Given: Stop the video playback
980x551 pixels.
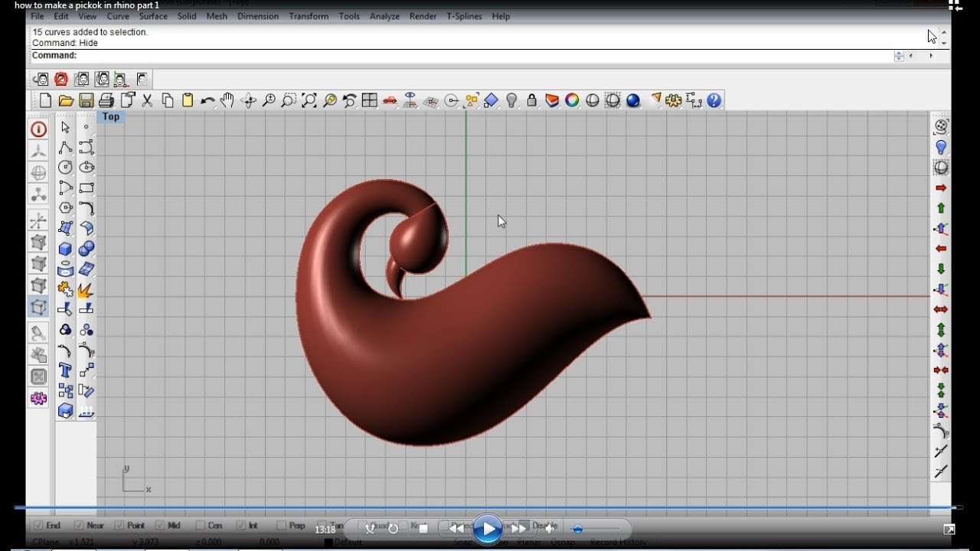Looking at the screenshot, I should pyautogui.click(x=423, y=529).
